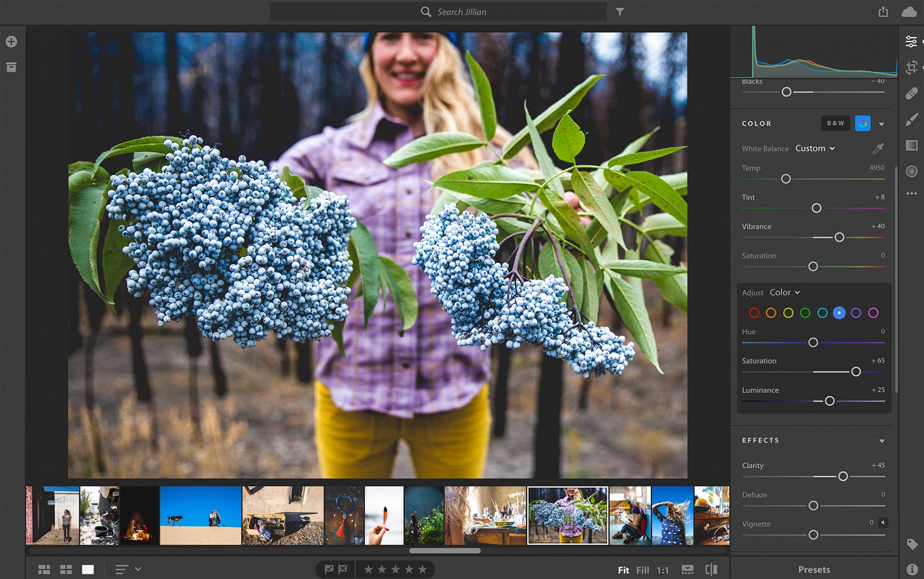The width and height of the screenshot is (924, 579).
Task: Select the yellow color channel
Action: coord(788,313)
